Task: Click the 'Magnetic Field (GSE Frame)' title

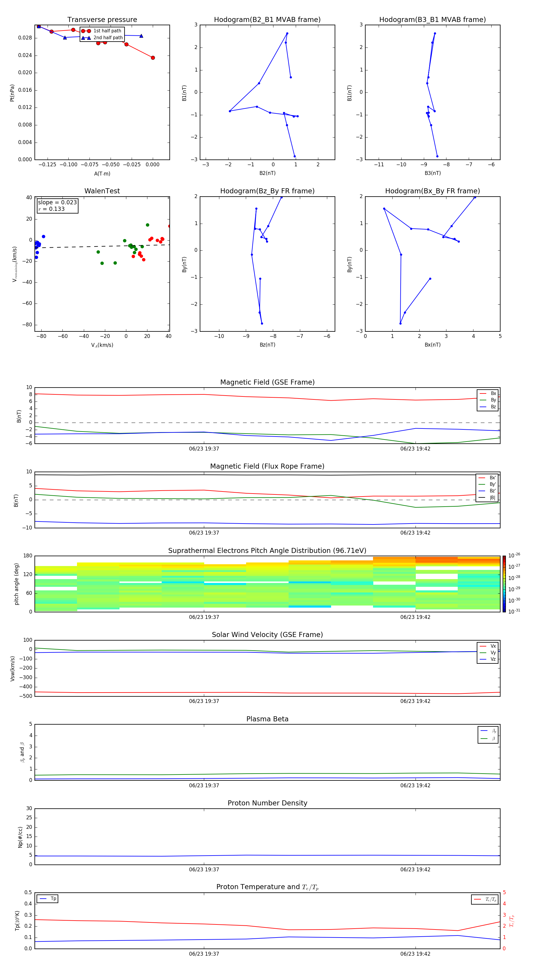Action: [x=267, y=382]
